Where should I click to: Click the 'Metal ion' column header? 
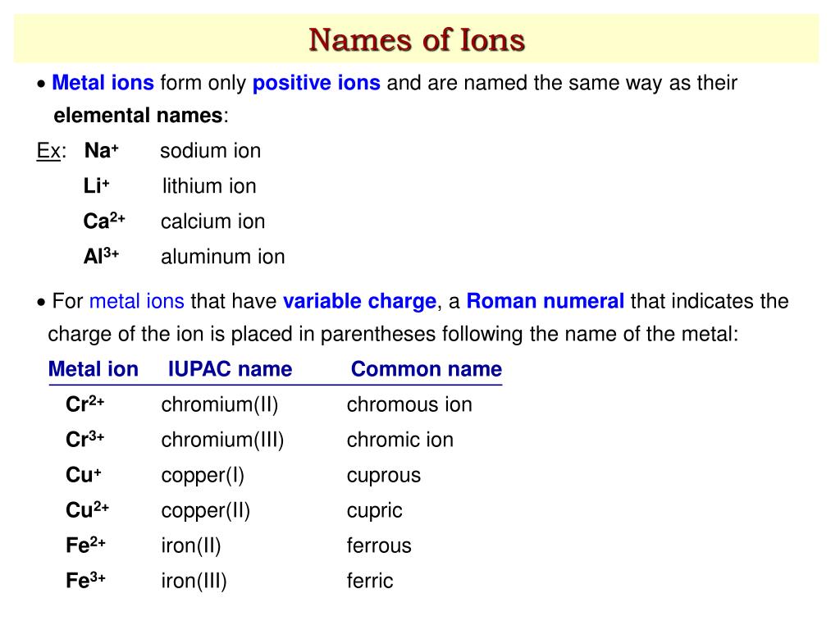pos(94,369)
